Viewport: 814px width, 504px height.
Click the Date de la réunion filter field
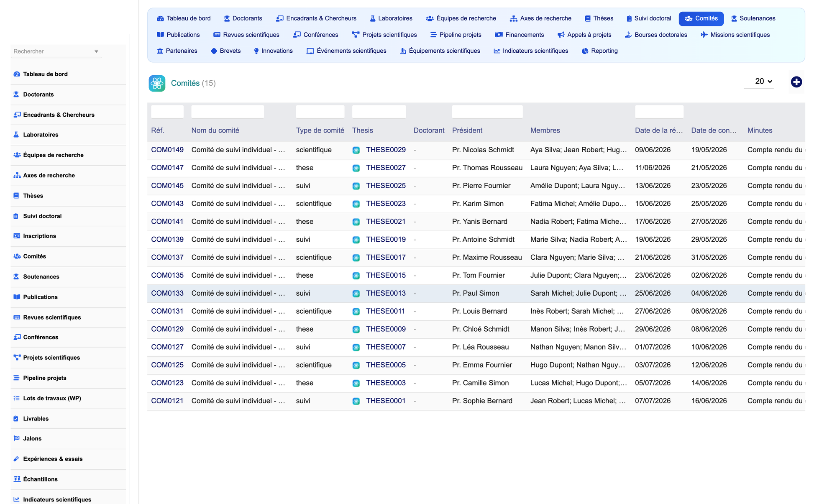pyautogui.click(x=659, y=112)
